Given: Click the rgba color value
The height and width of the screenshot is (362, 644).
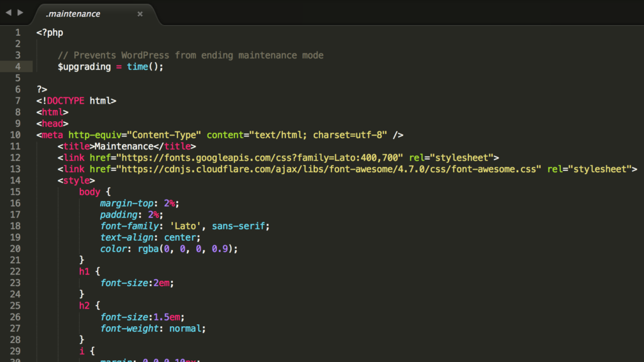Looking at the screenshot, I should coord(190,249).
